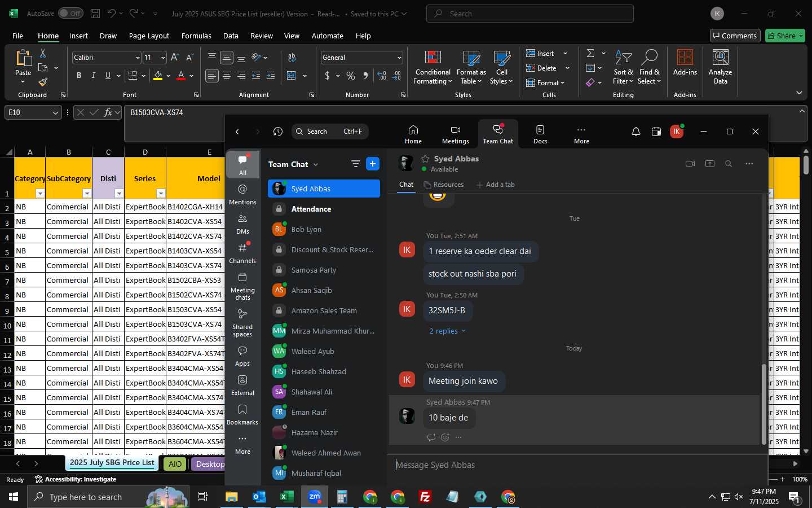Open Bob Lyon chat
The image size is (812, 508).
click(324, 229)
